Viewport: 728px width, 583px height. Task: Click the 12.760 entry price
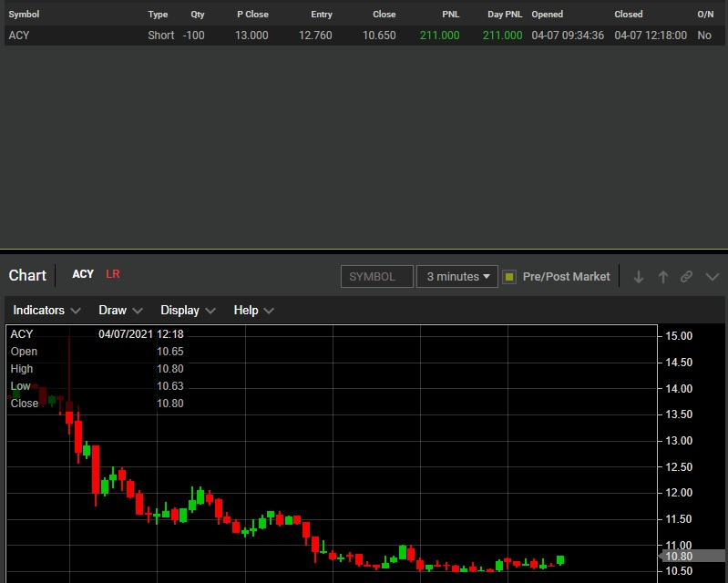click(315, 36)
